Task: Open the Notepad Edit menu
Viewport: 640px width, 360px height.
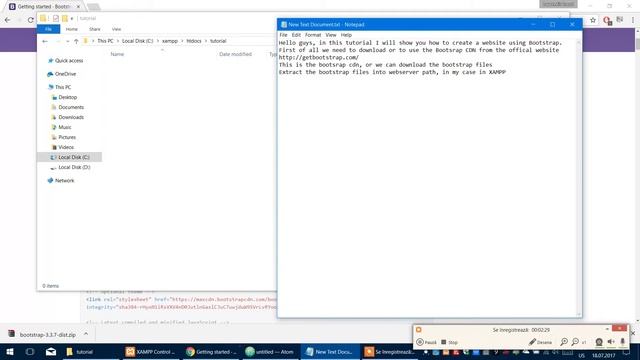Action: 296,35
